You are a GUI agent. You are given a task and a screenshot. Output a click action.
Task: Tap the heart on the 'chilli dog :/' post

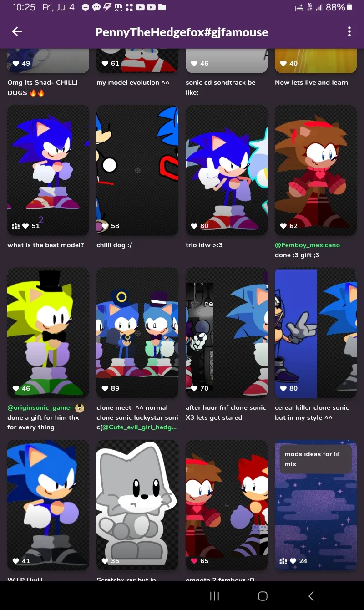[105, 226]
